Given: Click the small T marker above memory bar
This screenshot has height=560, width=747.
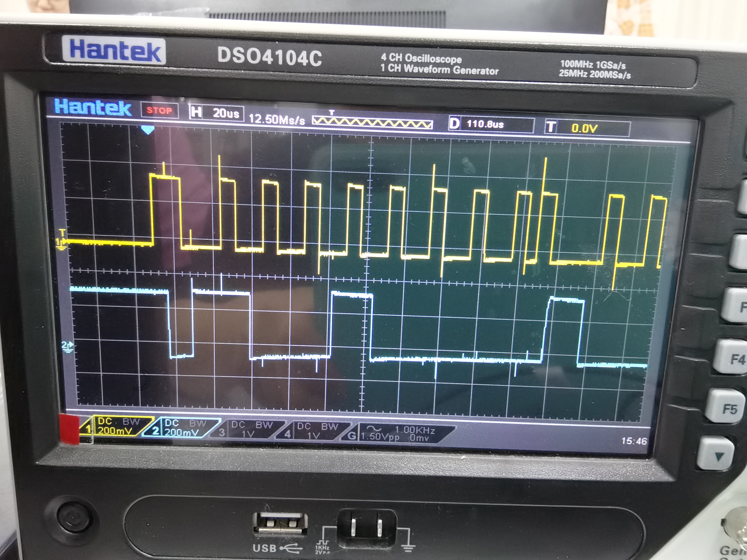Looking at the screenshot, I should point(332,112).
